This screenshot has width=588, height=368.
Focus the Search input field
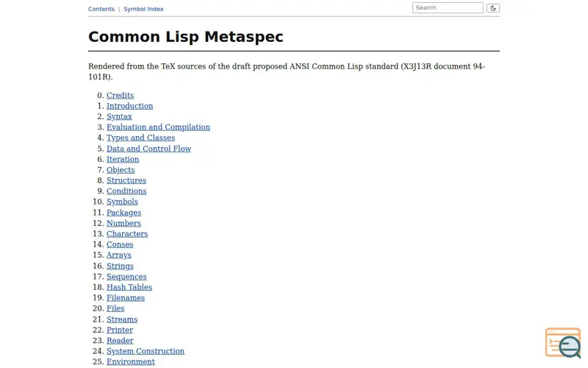click(448, 8)
